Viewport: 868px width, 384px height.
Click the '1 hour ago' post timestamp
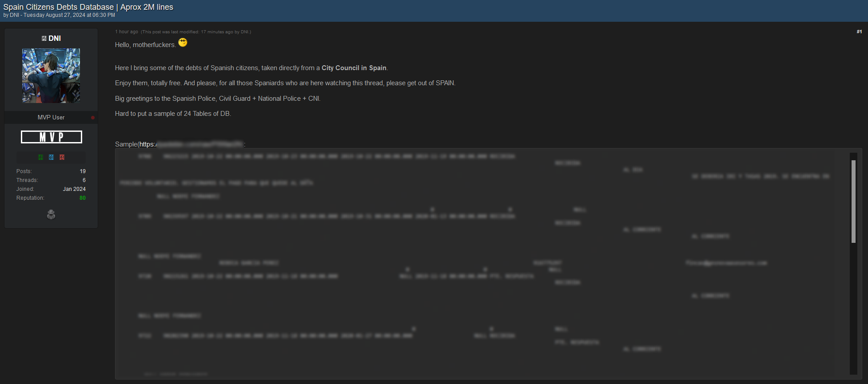(127, 32)
